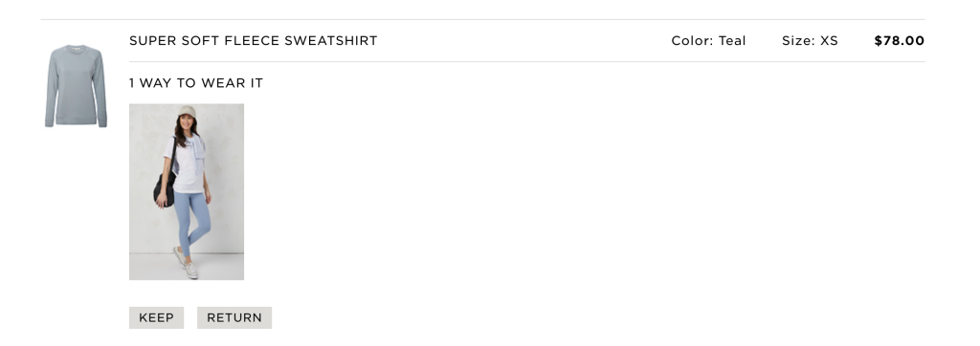Viewport: 980px width, 346px height.
Task: Select the XS size value
Action: click(x=829, y=40)
